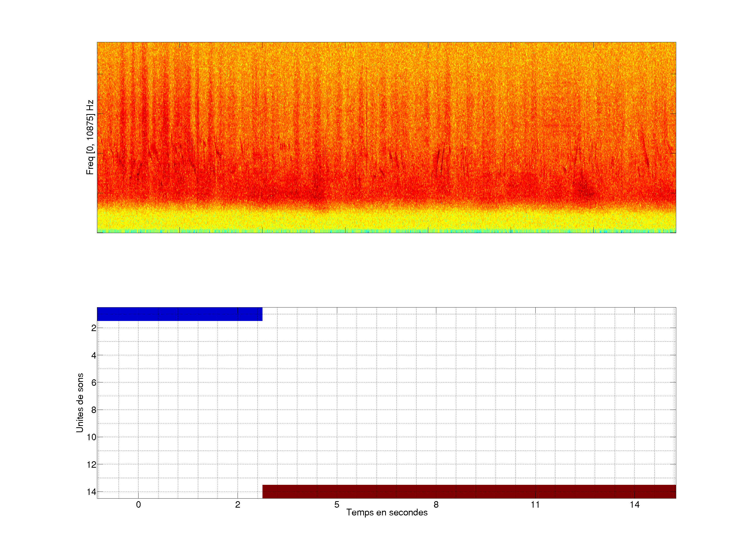Click the 'Temps en secondes' x-axis label

point(387,512)
